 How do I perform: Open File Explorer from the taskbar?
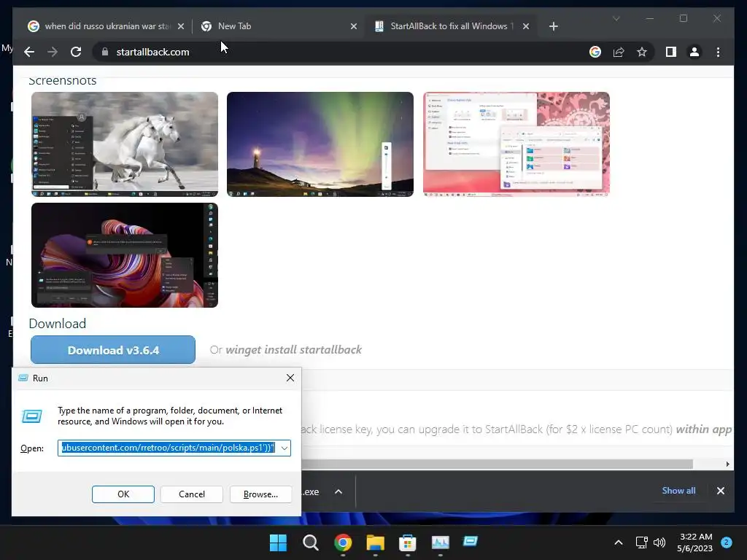(x=376, y=542)
